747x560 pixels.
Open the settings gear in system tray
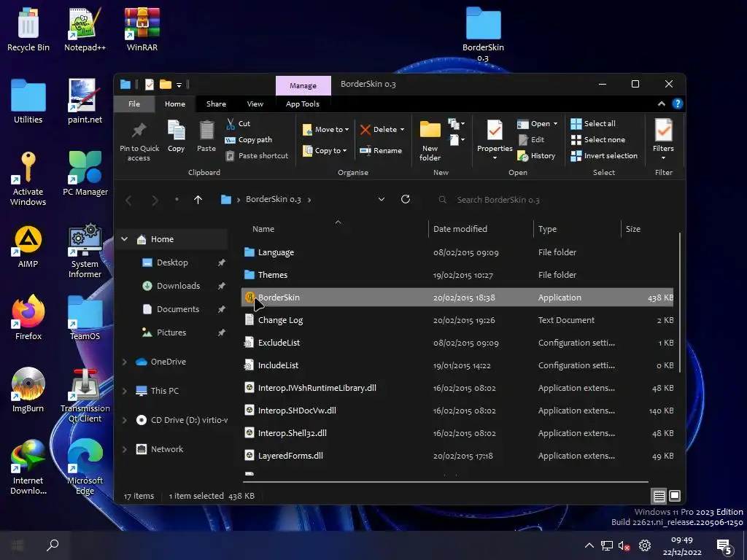click(x=645, y=545)
